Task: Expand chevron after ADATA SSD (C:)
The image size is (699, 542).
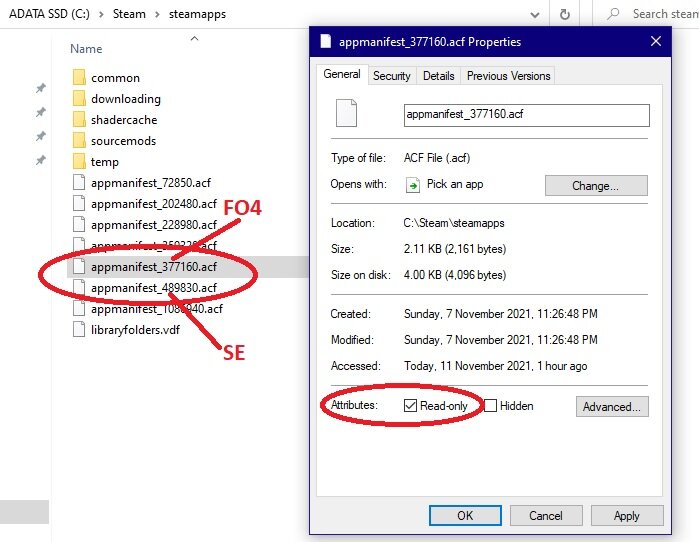Action: (x=102, y=14)
